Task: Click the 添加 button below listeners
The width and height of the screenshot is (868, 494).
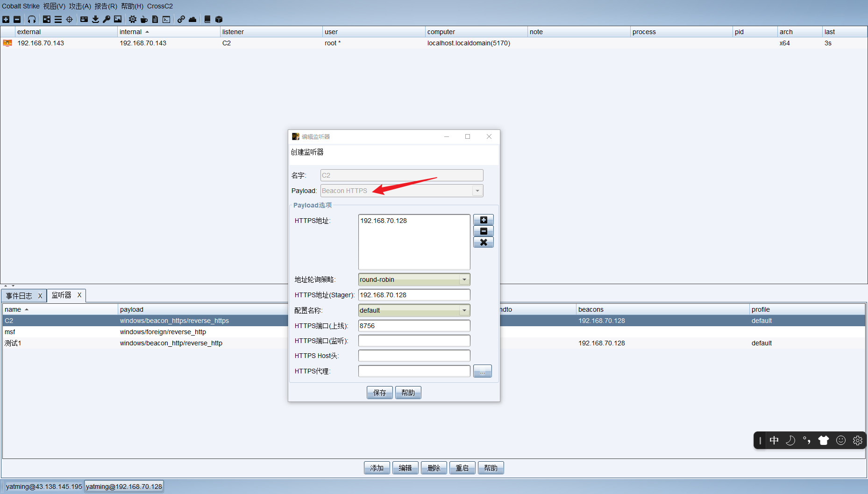Action: 377,468
